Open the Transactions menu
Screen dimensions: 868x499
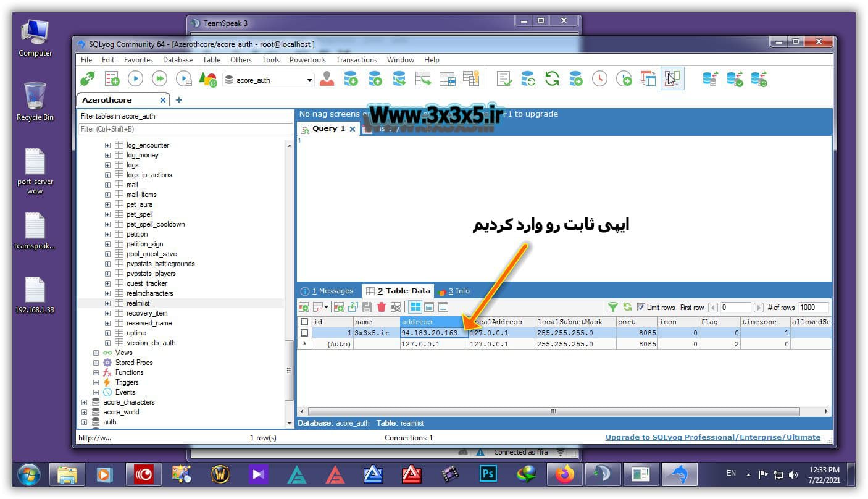pos(356,60)
